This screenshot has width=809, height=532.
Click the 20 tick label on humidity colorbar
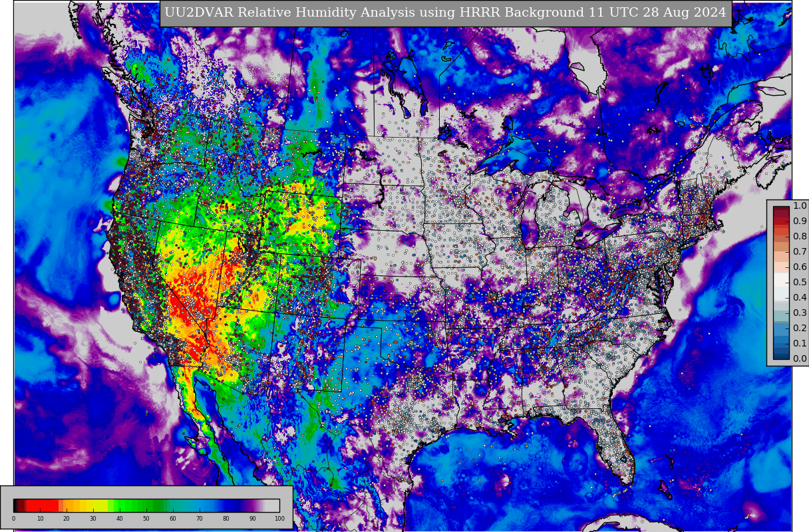(x=67, y=519)
